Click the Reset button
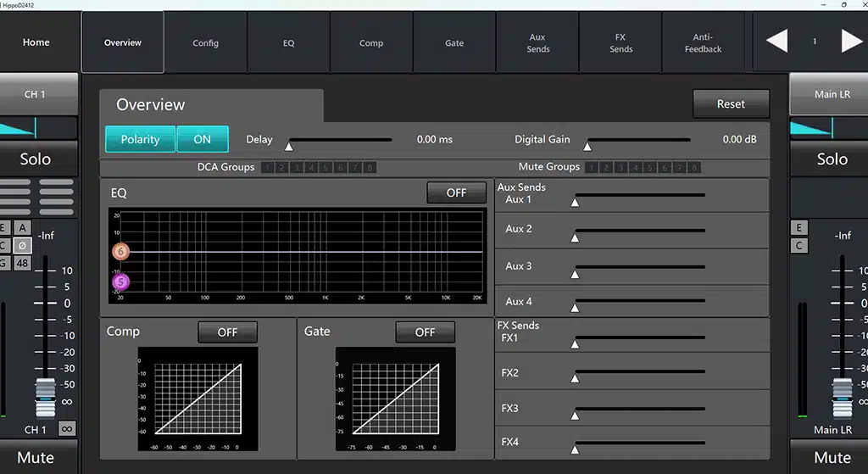Viewport: 868px width, 474px height. tap(731, 103)
